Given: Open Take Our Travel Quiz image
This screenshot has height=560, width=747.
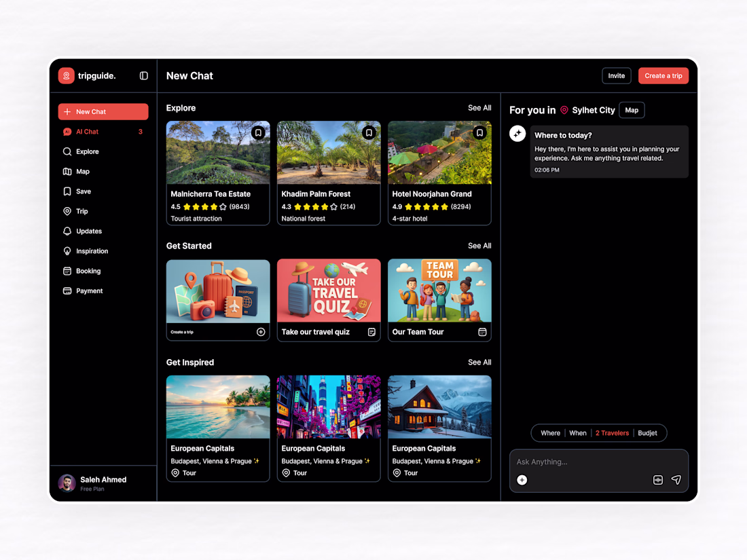Looking at the screenshot, I should click(x=329, y=291).
